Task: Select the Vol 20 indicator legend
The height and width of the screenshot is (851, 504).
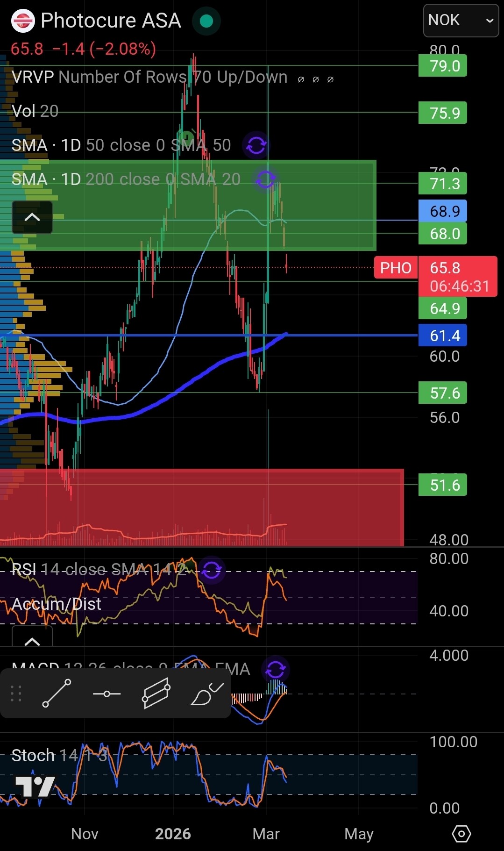Action: click(x=35, y=111)
